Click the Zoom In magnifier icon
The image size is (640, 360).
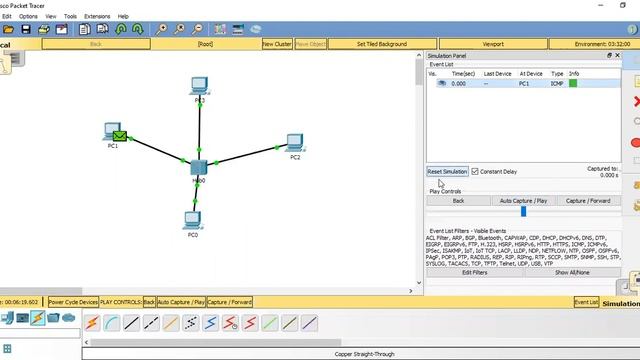(161, 29)
